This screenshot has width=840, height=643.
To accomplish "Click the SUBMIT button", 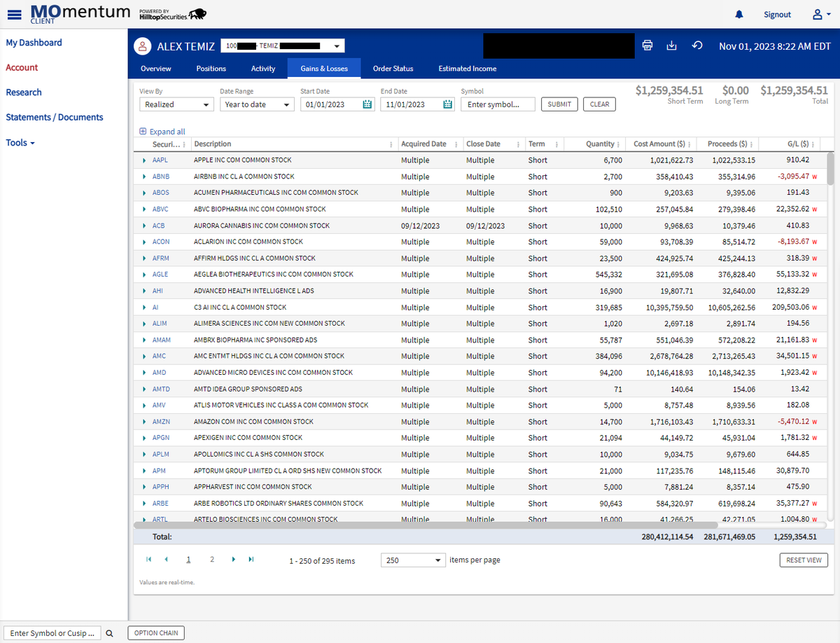I will click(x=559, y=104).
